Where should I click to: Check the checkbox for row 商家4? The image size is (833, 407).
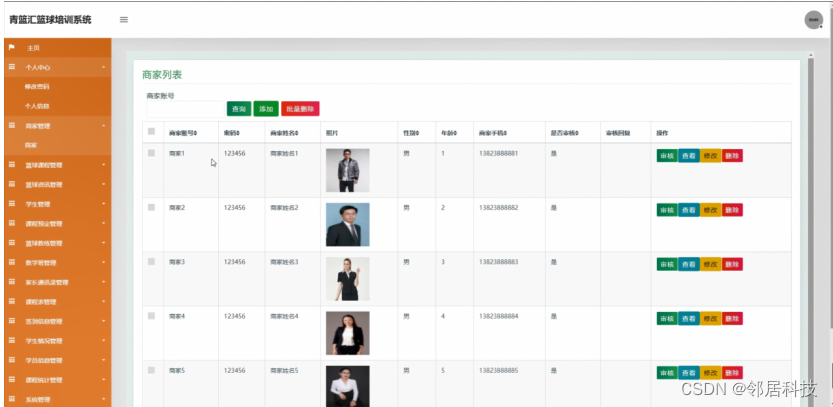coord(151,316)
